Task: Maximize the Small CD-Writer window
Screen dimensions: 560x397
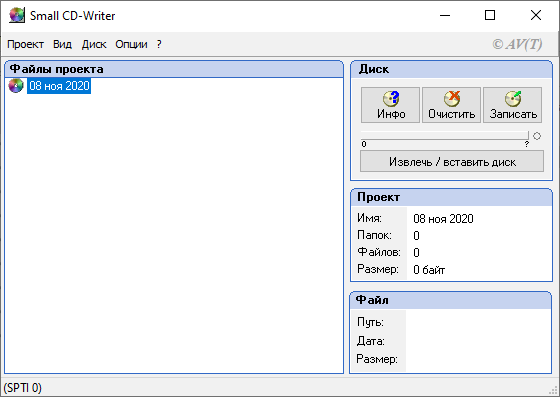Action: pyautogui.click(x=490, y=15)
